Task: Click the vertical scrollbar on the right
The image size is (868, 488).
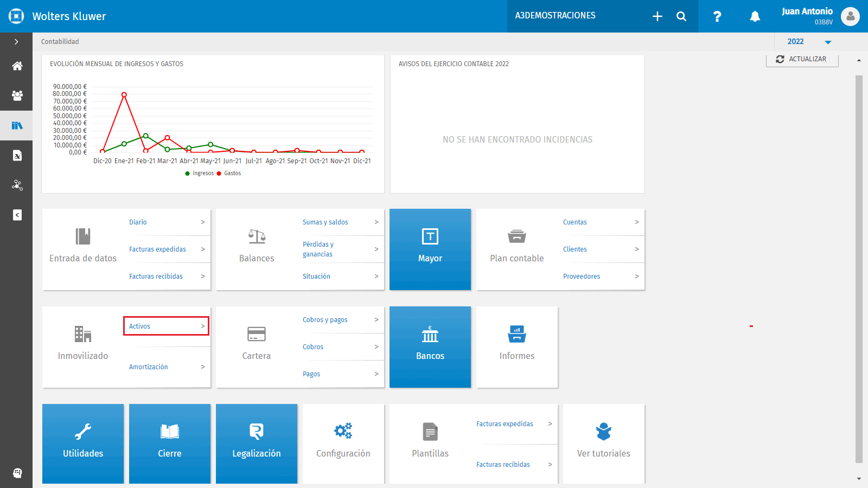Action: pos(859,269)
